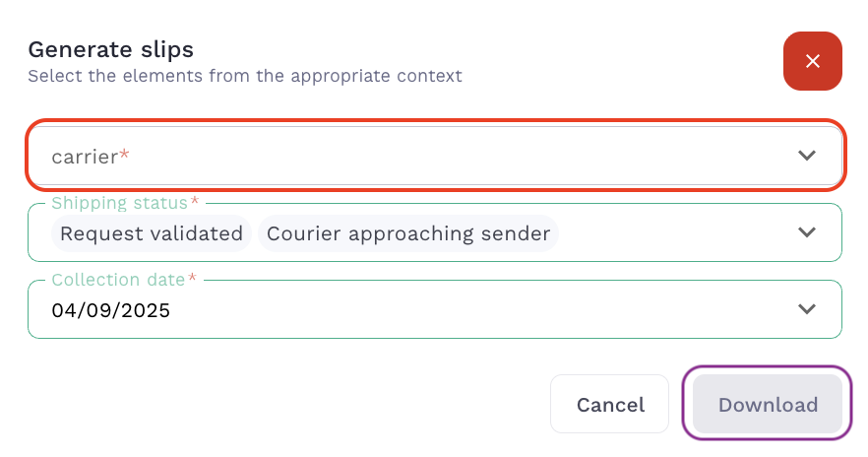The width and height of the screenshot is (868, 457).
Task: Click the 04/09/2025 date value
Action: [111, 310]
